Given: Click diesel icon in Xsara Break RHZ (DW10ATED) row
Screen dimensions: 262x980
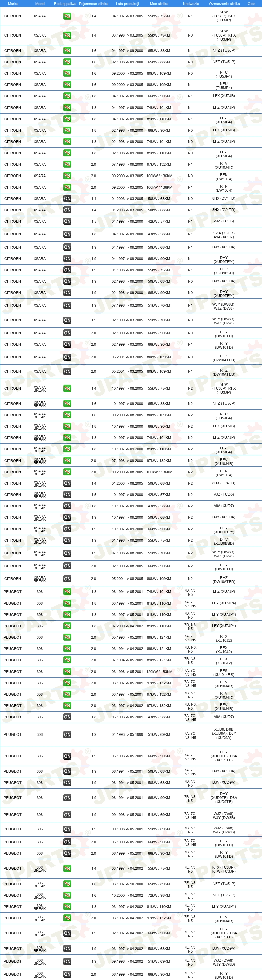Looking at the screenshot, I should [x=67, y=579].
